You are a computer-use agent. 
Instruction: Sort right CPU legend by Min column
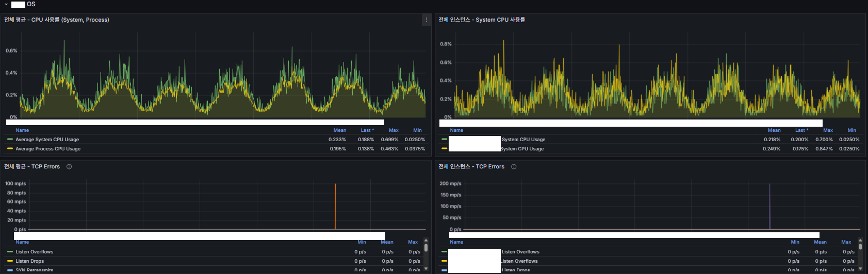click(851, 130)
